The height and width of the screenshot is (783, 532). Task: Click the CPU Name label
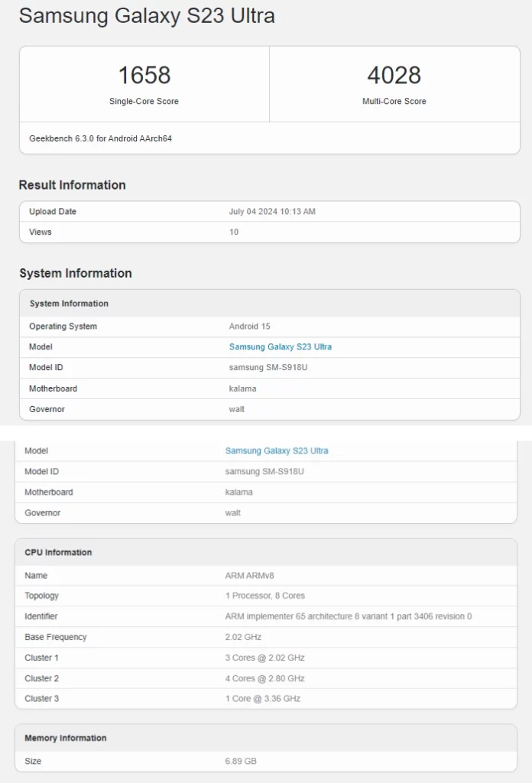click(x=36, y=575)
